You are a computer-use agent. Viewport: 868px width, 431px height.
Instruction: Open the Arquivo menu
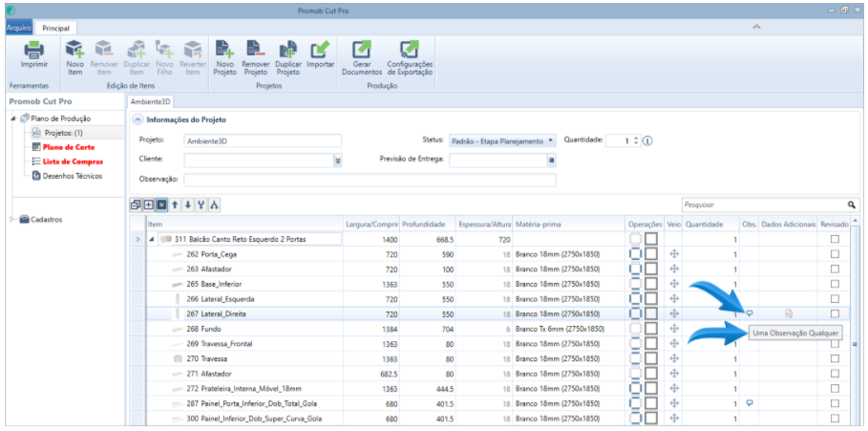(x=17, y=27)
